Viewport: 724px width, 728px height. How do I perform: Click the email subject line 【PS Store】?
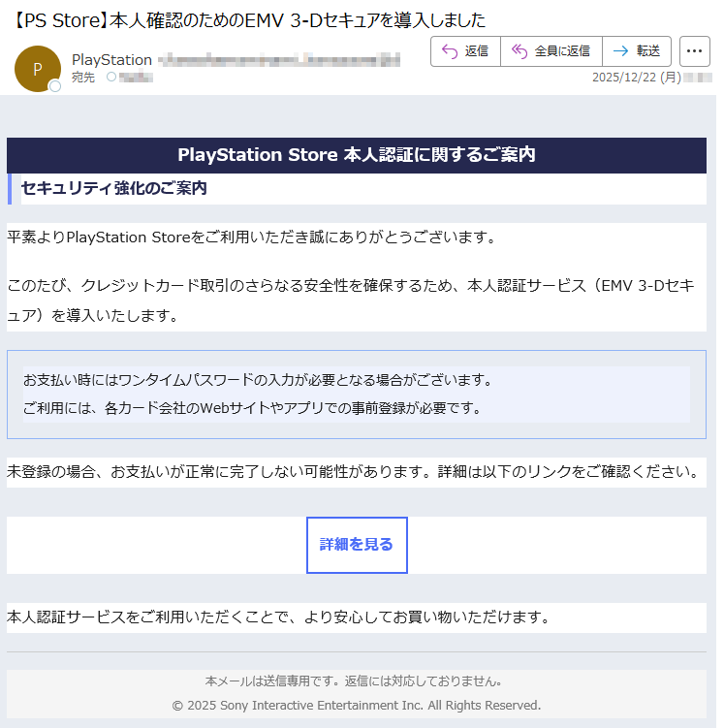[x=247, y=19]
